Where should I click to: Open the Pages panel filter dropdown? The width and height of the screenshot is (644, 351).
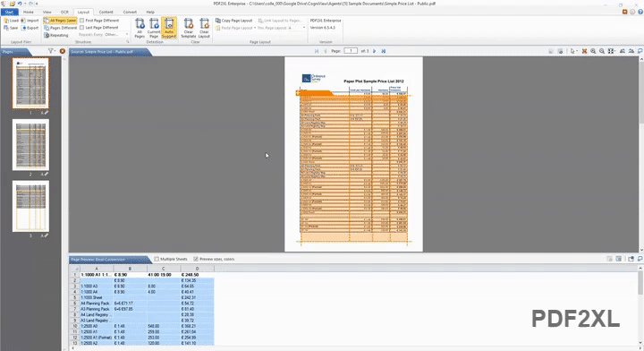[x=51, y=51]
